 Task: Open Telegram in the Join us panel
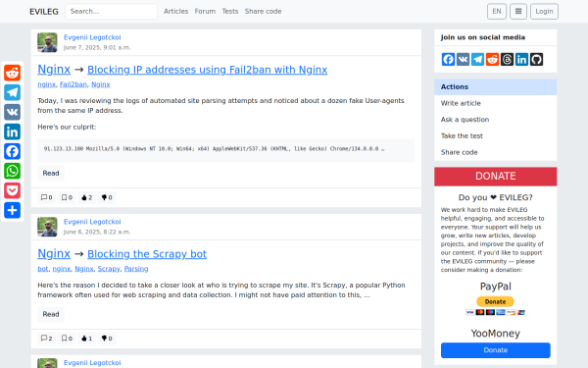tap(477, 59)
